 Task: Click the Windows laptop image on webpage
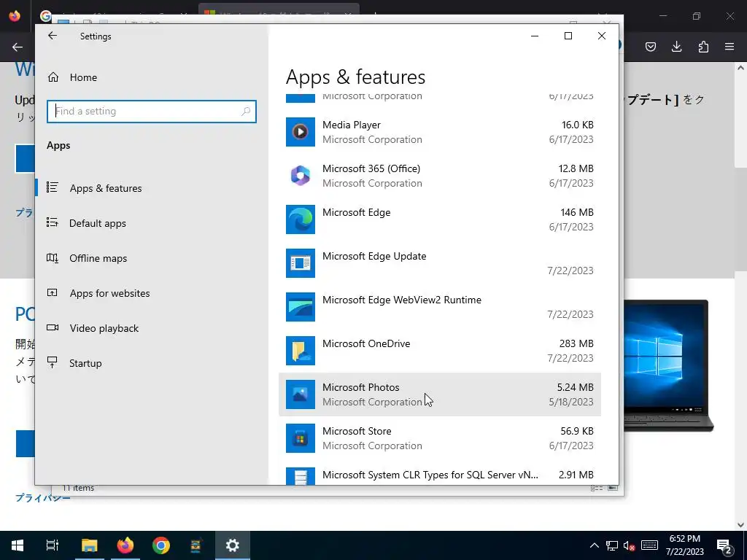pyautogui.click(x=668, y=366)
